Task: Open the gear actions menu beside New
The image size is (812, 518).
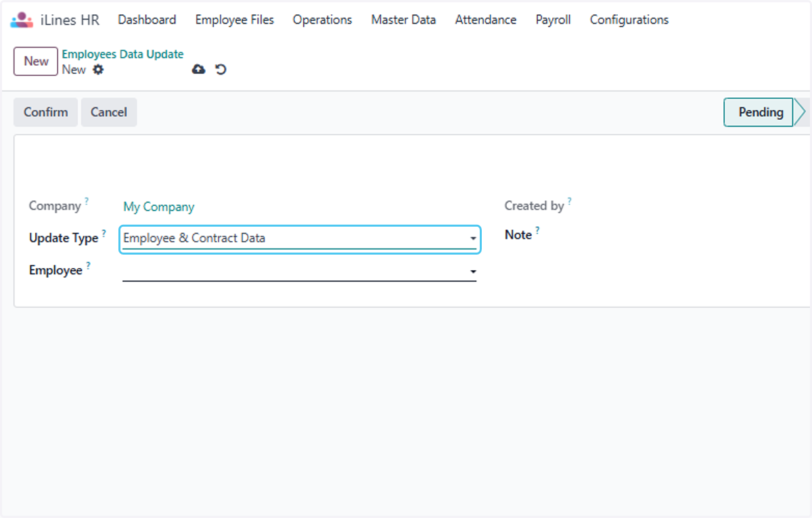Action: coord(98,70)
